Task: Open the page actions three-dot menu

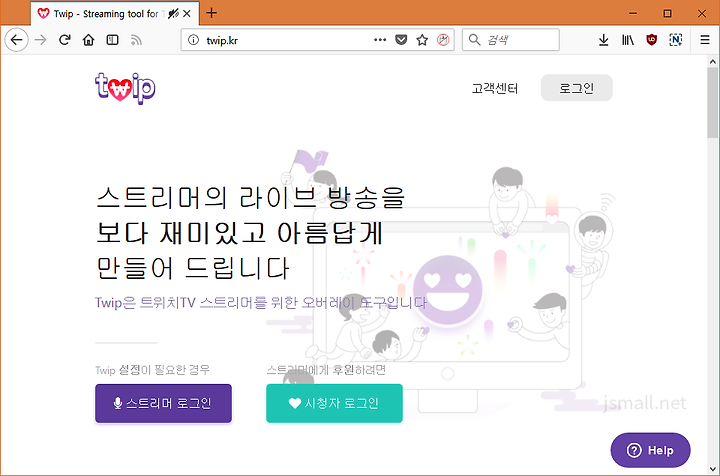Action: click(x=380, y=40)
